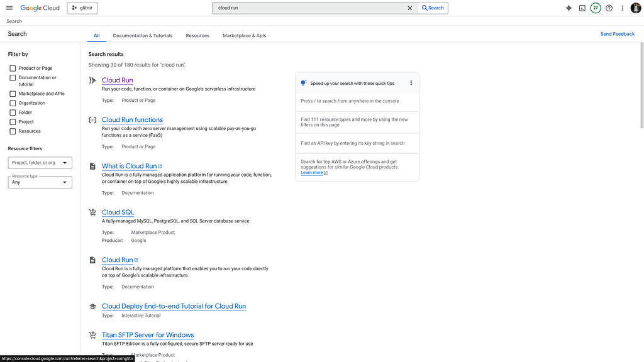Switch to Marketplace & Apis tab
This screenshot has width=644, height=362.
(x=245, y=36)
